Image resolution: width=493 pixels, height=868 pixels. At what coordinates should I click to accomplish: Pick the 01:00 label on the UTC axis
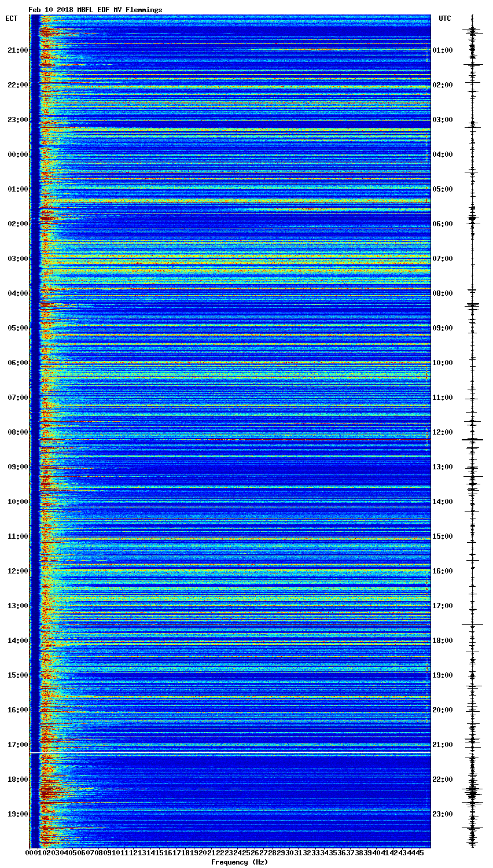(442, 50)
